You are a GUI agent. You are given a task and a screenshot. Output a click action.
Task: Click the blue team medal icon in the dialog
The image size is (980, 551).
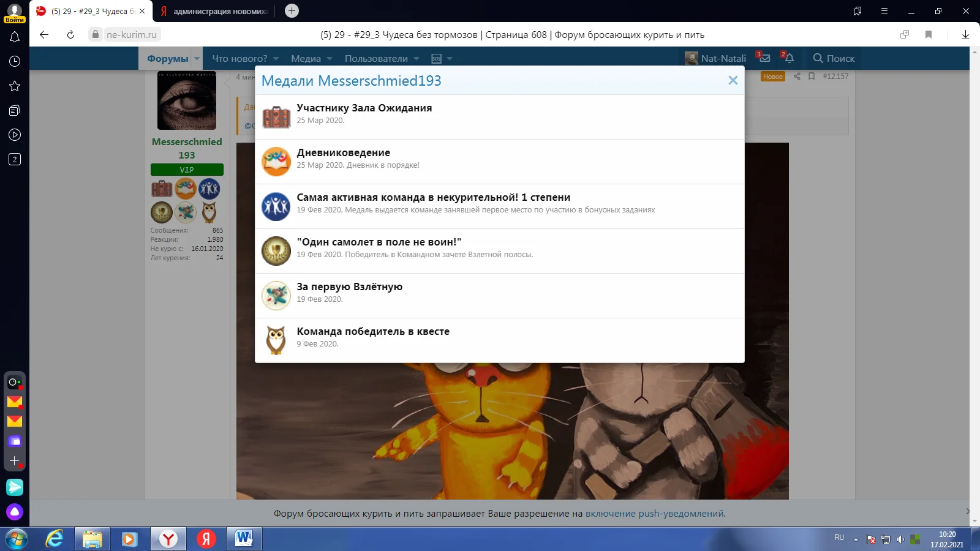point(276,206)
